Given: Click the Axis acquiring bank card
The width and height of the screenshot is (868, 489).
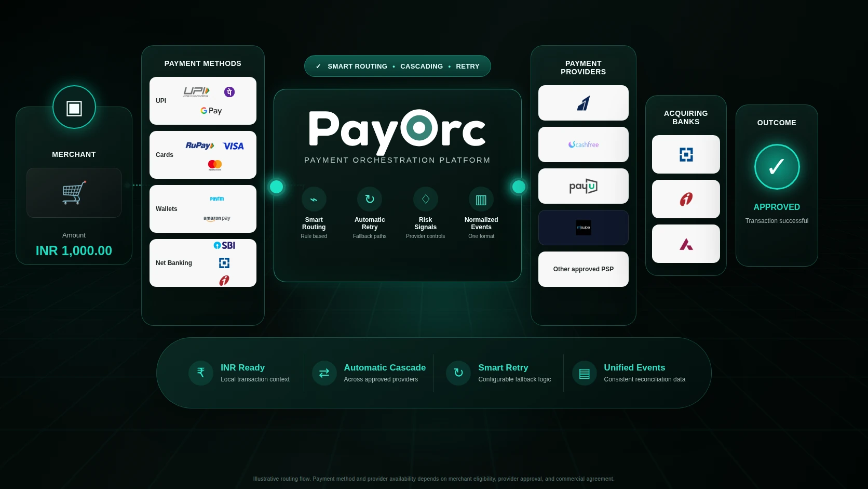Looking at the screenshot, I should [686, 244].
